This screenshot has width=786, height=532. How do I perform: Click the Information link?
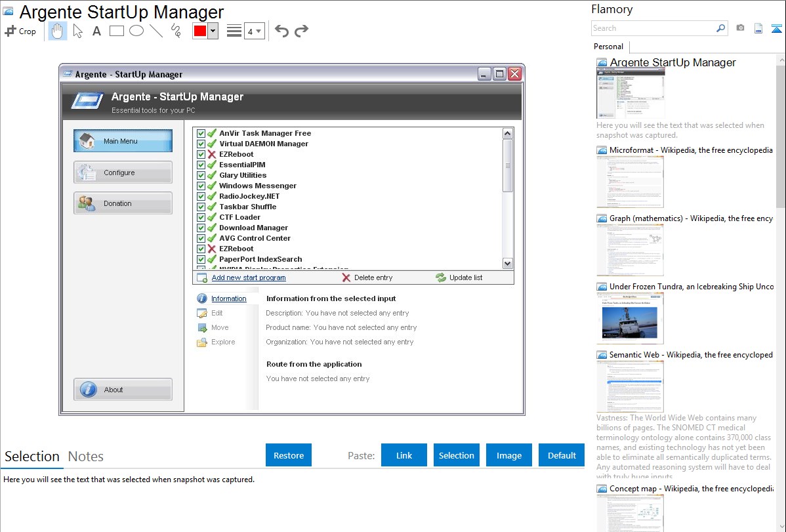pos(228,298)
